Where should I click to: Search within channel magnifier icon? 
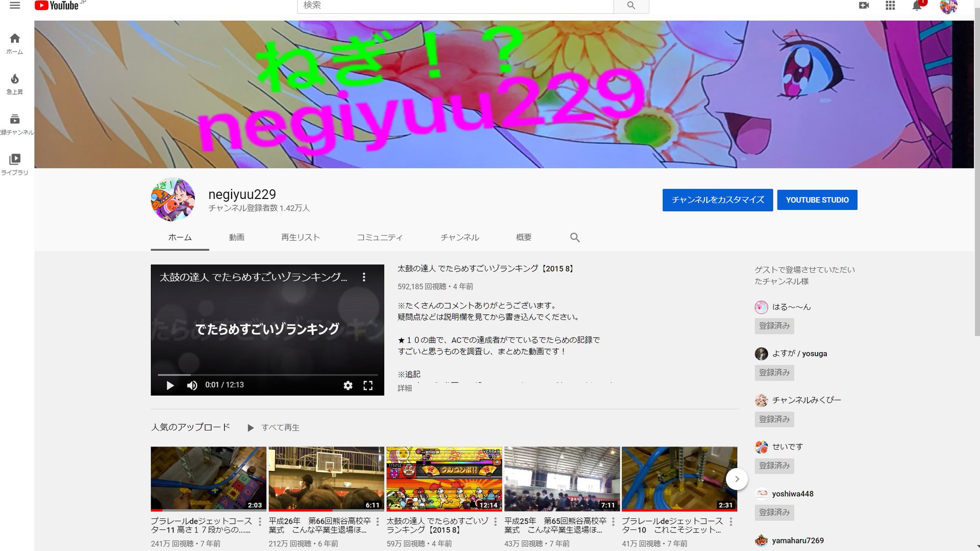(575, 238)
